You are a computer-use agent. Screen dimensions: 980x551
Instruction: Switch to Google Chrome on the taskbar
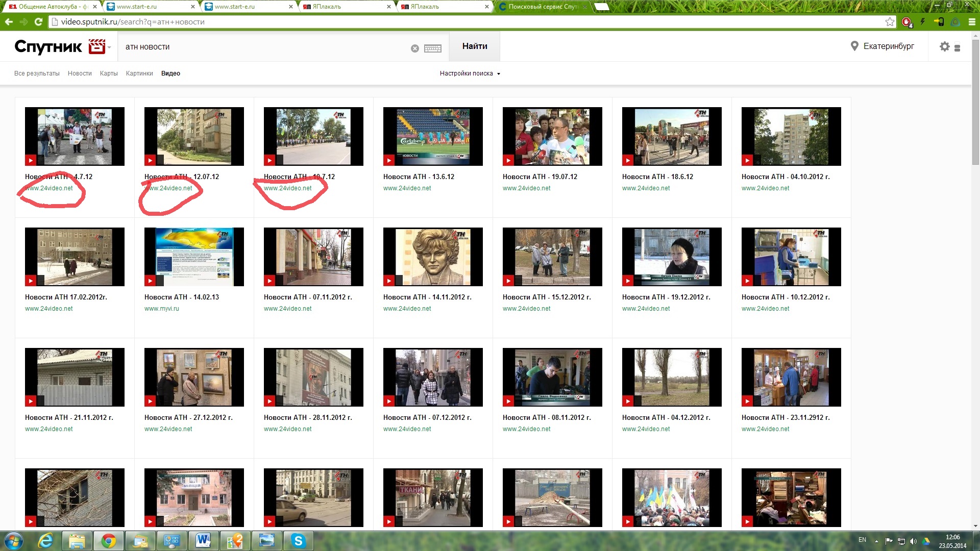click(x=108, y=540)
